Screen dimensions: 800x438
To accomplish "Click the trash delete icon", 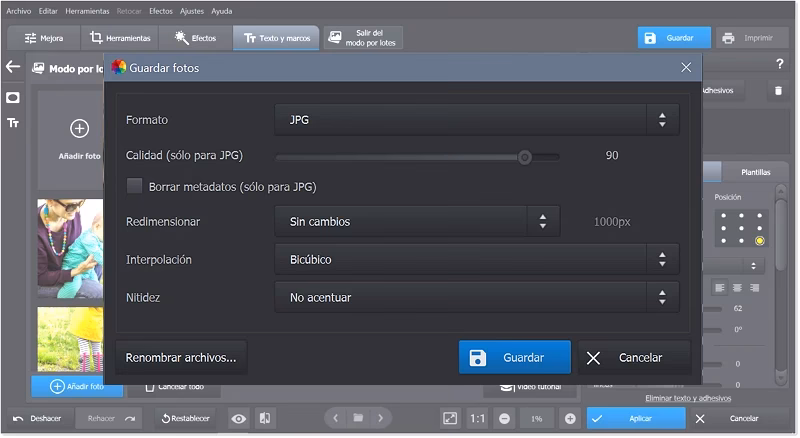I will click(777, 90).
